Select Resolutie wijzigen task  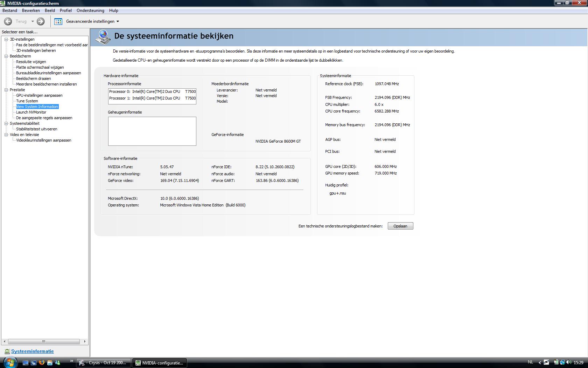[31, 62]
